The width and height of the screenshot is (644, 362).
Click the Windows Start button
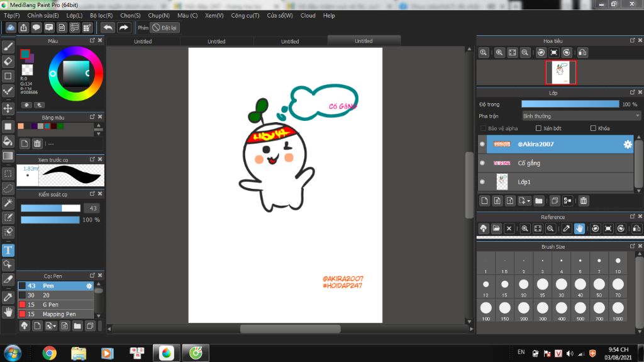[x=13, y=353]
